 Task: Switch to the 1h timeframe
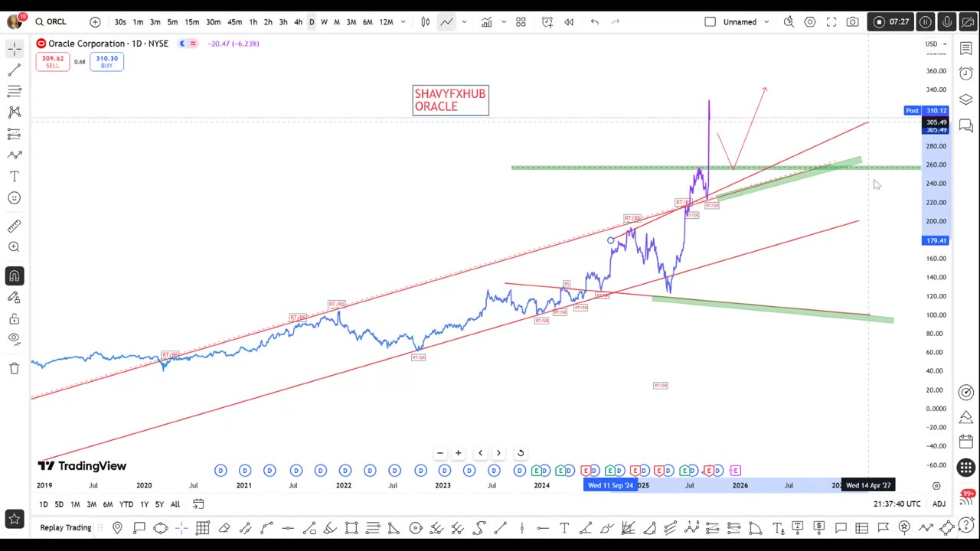253,21
